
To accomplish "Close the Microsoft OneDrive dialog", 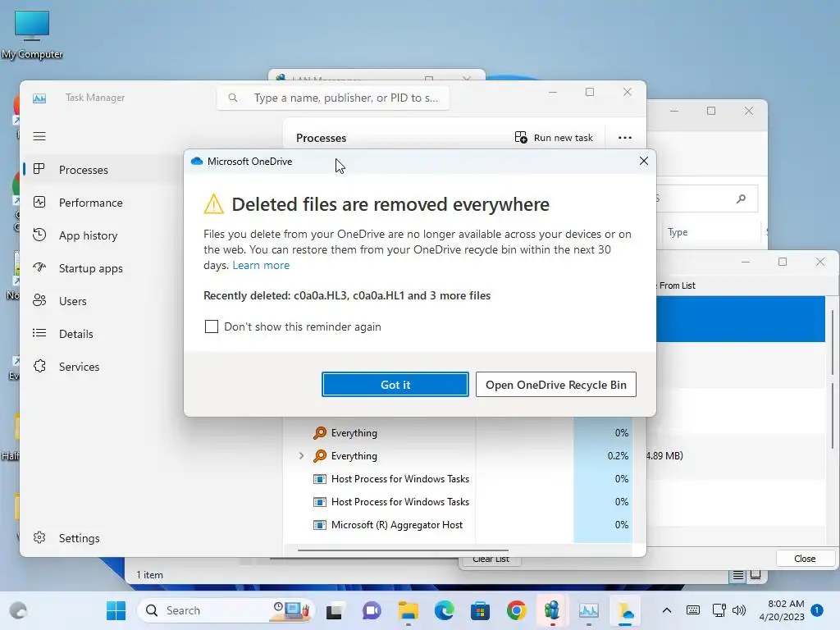I will pyautogui.click(x=644, y=161).
